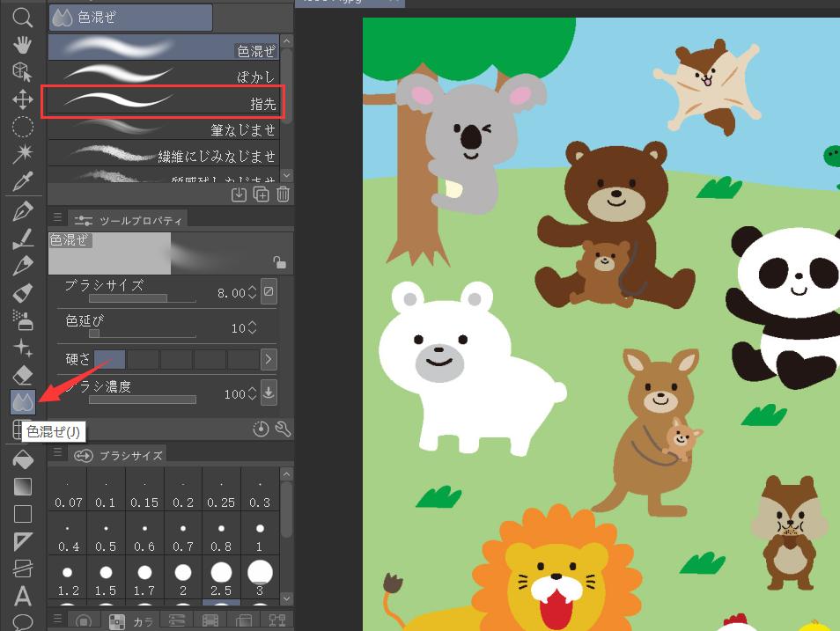Choose brush size preset 1.2
840x631 pixels.
[68, 577]
